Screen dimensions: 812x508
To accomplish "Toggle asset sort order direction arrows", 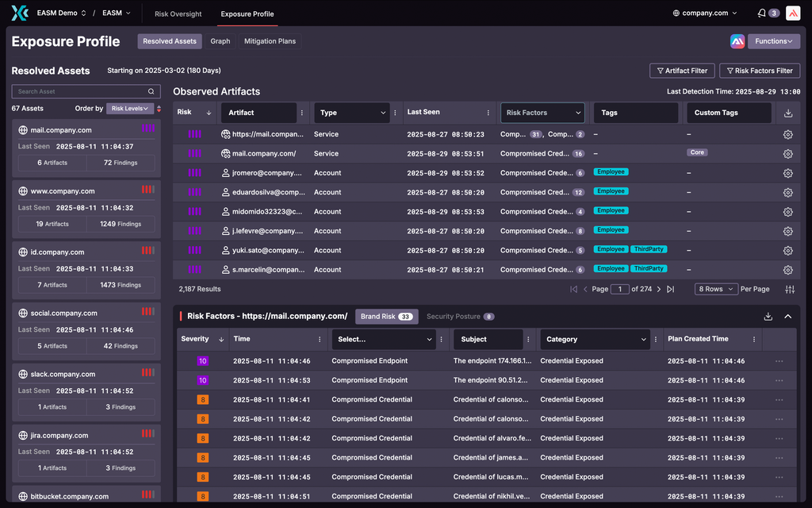I will 159,109.
